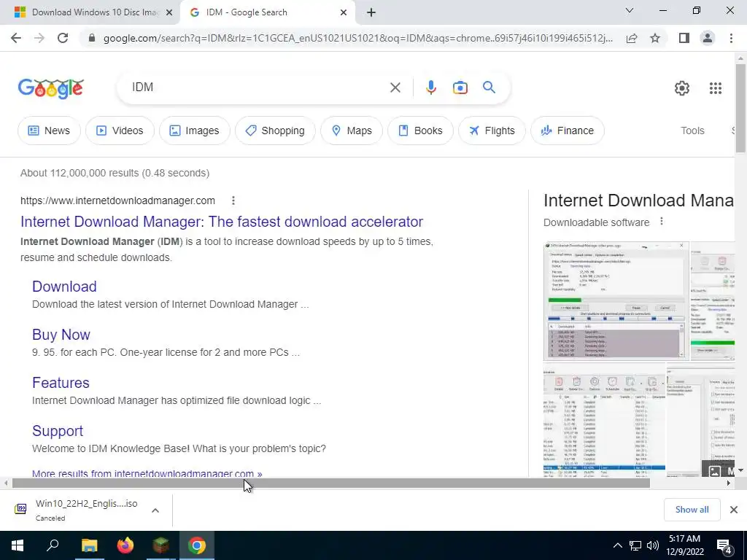The height and width of the screenshot is (560, 747).
Task: Close the IDM - Google Search tab
Action: [x=343, y=12]
